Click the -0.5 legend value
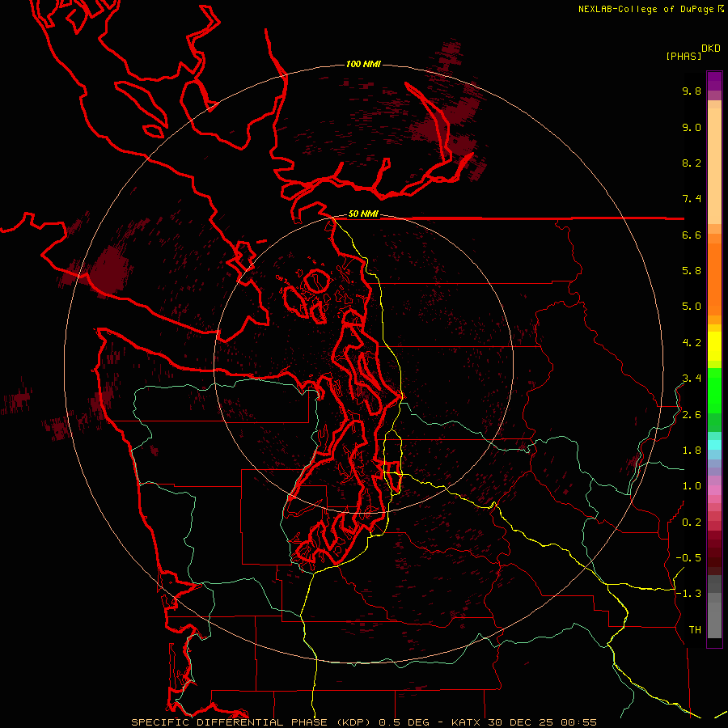Viewport: 728px width, 728px height. click(x=688, y=558)
